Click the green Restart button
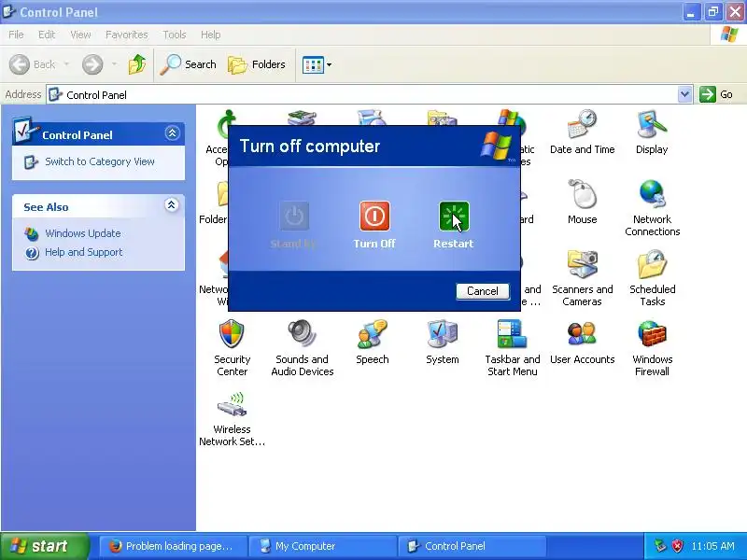 pos(454,216)
